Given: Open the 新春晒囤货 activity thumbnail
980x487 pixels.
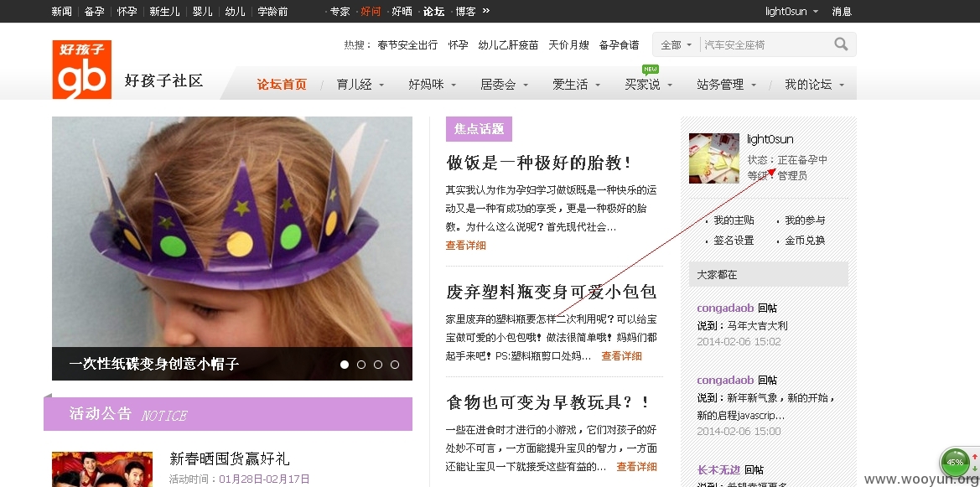Looking at the screenshot, I should [102, 469].
